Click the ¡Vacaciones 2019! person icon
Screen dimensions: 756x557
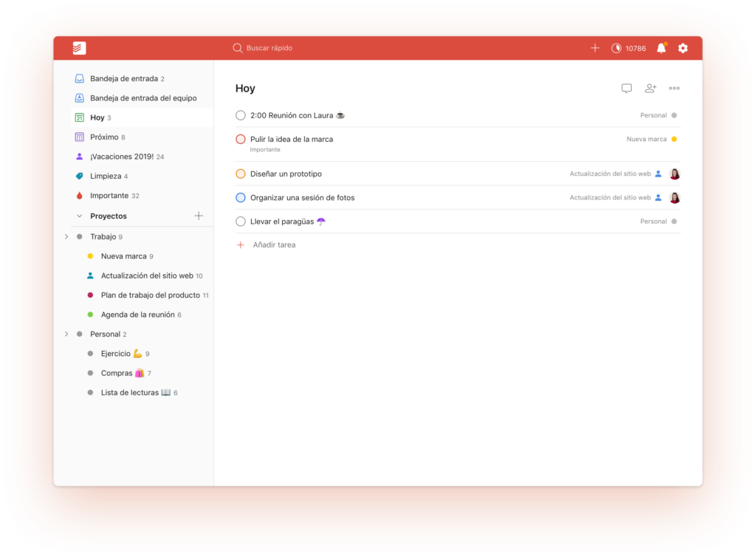tap(80, 157)
